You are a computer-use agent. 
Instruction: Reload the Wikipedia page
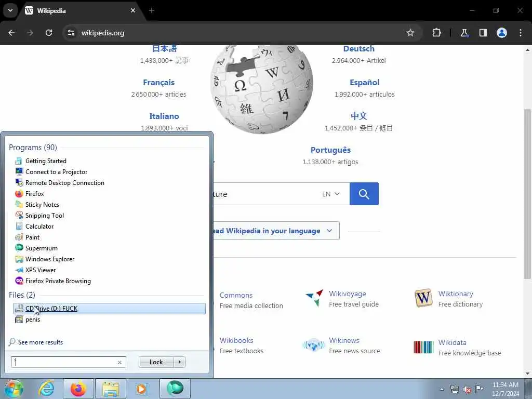(x=49, y=33)
